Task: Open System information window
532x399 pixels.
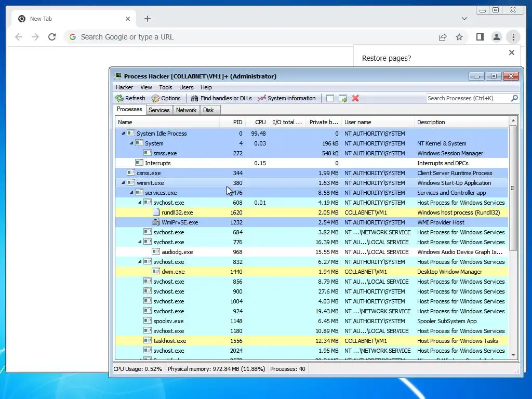Action: click(287, 98)
